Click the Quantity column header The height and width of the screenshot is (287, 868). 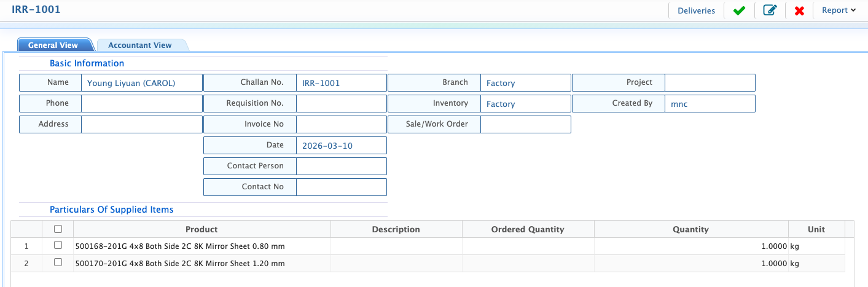[x=691, y=229]
